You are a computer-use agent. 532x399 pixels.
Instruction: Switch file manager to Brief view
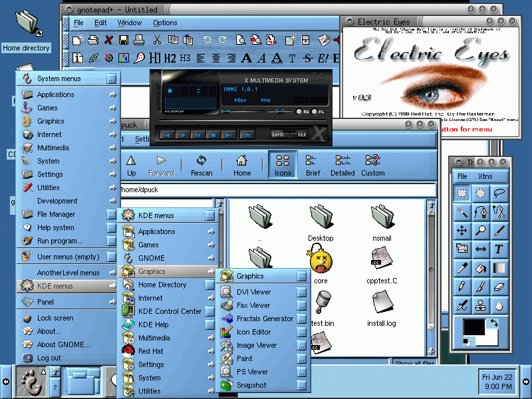313,165
